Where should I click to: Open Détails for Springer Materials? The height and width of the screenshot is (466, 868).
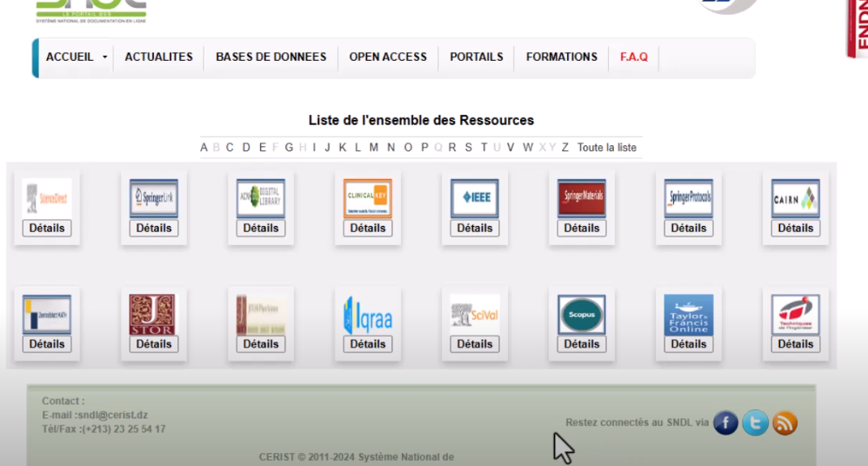tap(581, 228)
